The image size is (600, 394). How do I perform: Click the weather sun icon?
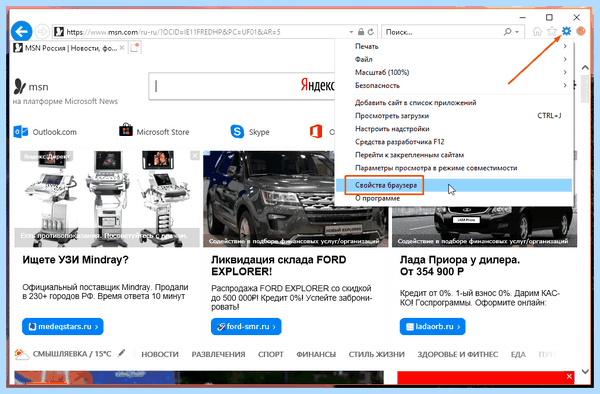tap(21, 354)
